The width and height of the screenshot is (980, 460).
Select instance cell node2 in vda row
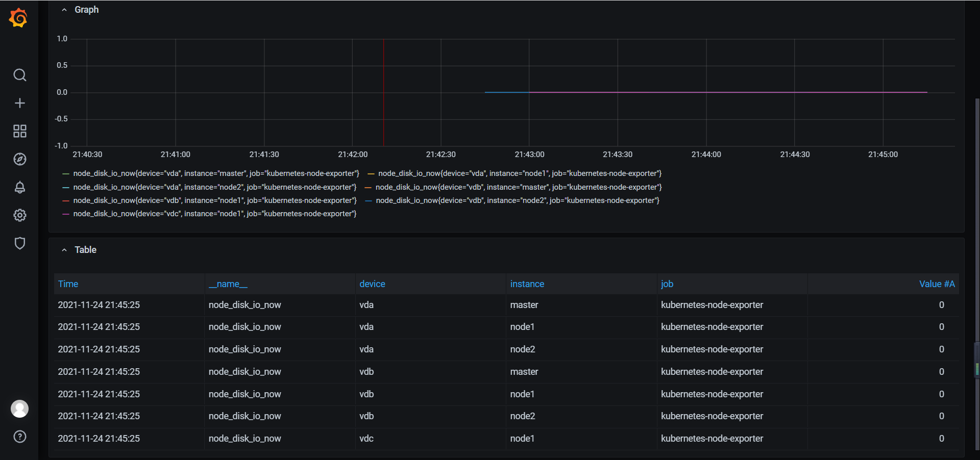coord(523,349)
